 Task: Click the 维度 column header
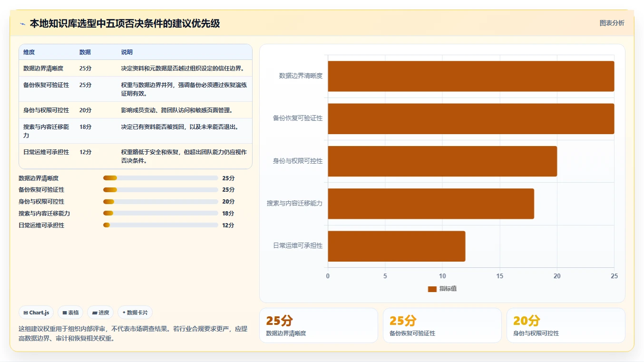pos(29,52)
